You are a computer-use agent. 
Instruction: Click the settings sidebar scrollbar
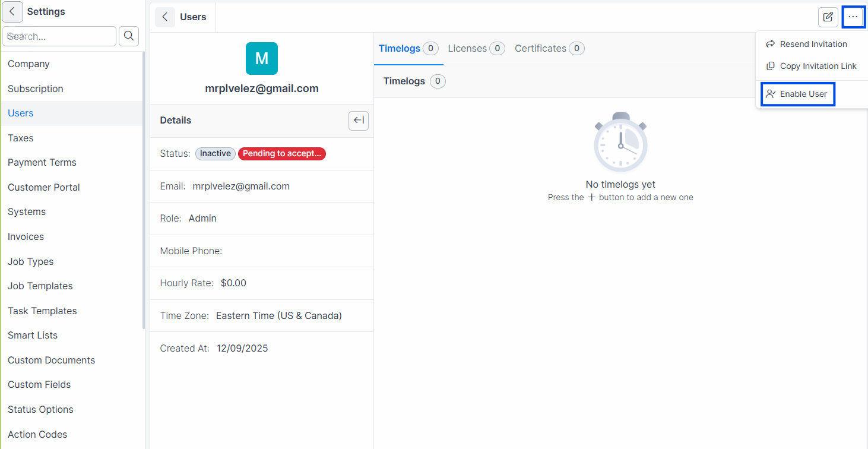pos(144,190)
